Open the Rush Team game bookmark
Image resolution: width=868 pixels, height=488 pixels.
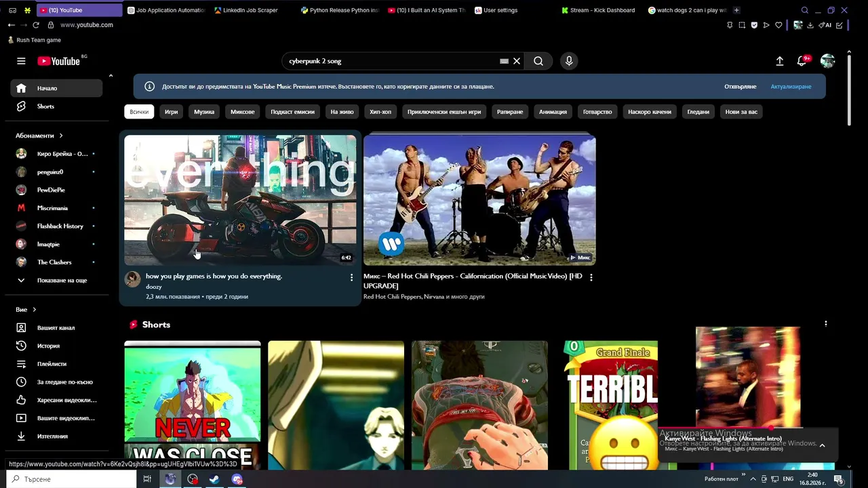click(34, 40)
